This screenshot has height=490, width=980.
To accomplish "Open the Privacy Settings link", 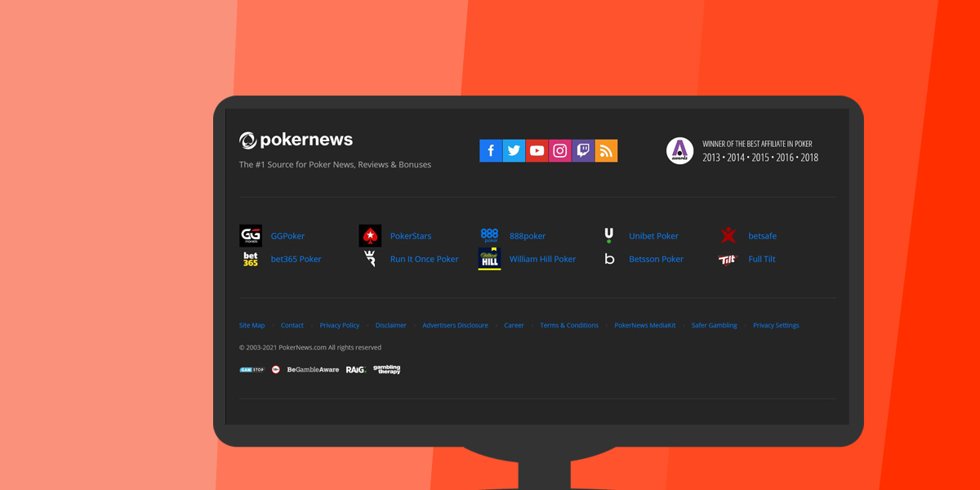I will coord(776,325).
